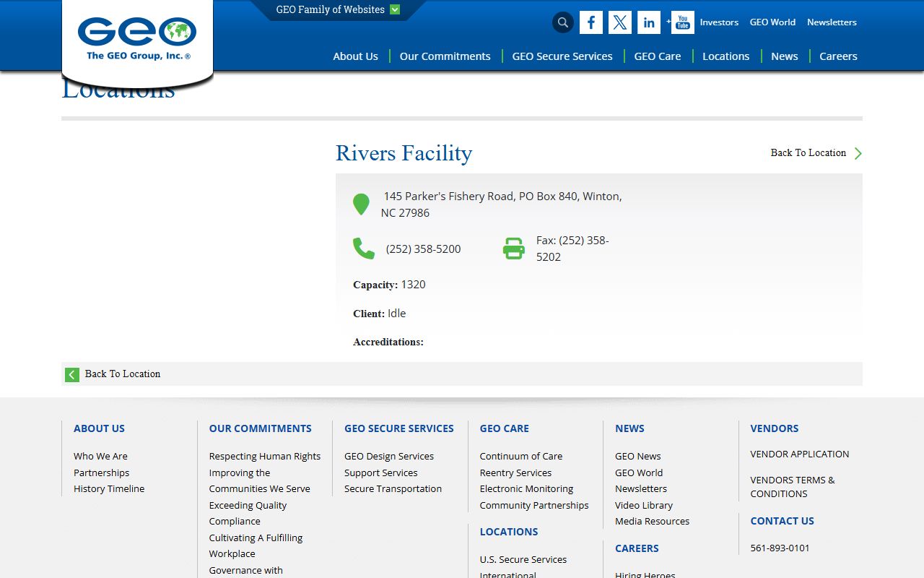Open GEO Design Services footer link
Screen dimensions: 924x578
[389, 456]
